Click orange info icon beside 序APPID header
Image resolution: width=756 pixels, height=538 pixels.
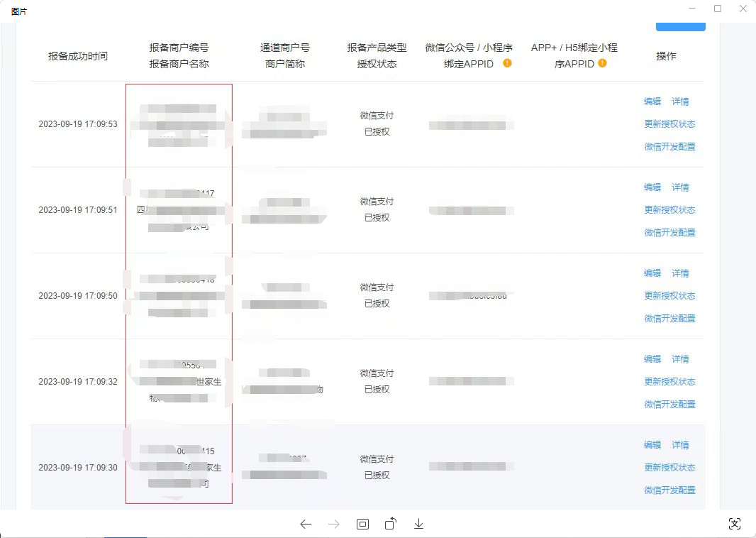point(602,63)
